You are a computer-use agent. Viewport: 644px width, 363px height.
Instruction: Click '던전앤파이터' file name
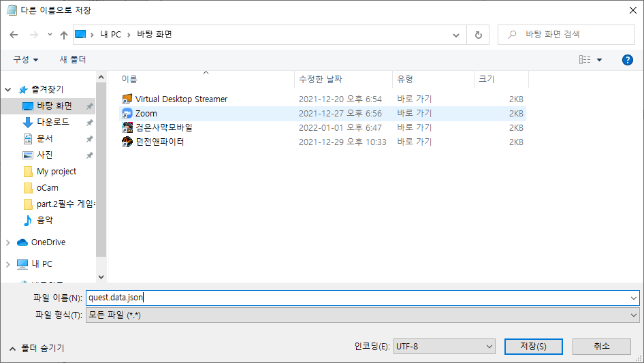click(160, 142)
